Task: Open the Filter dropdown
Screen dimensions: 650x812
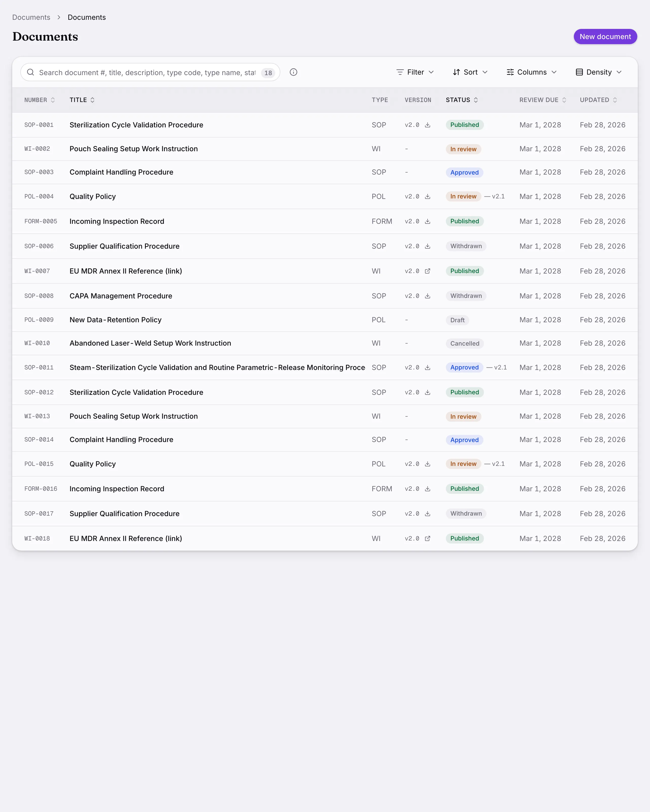Action: point(415,72)
